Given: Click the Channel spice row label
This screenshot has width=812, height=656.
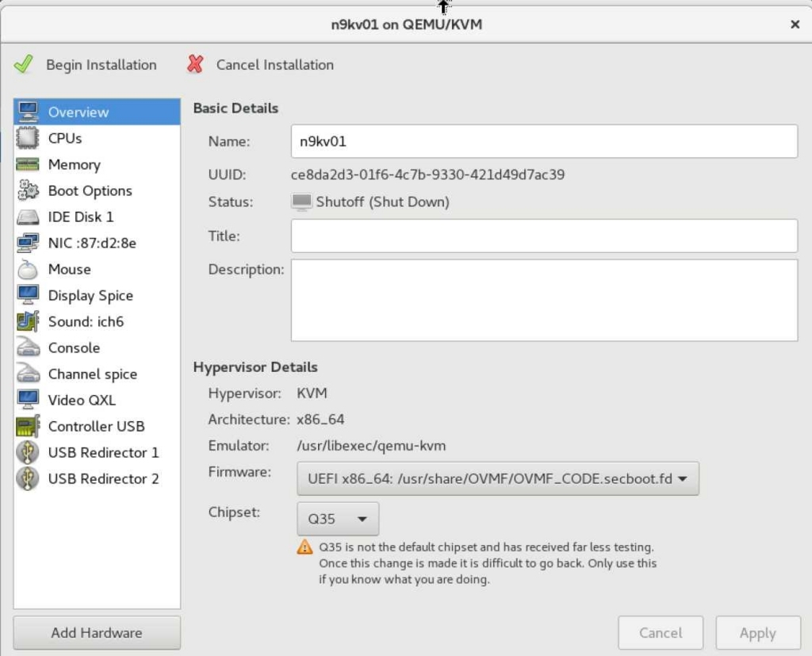Looking at the screenshot, I should 93,374.
